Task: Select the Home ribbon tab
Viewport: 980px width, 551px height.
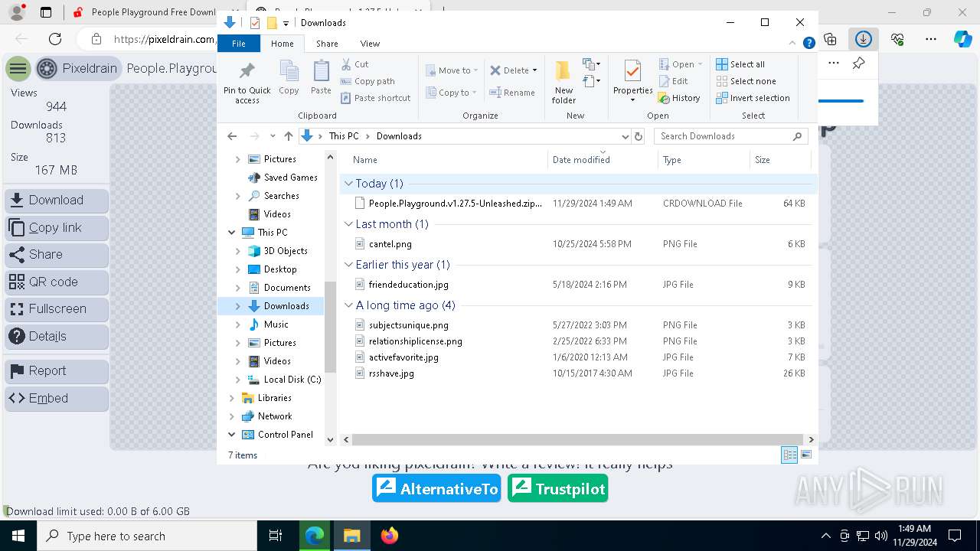Action: pos(283,44)
